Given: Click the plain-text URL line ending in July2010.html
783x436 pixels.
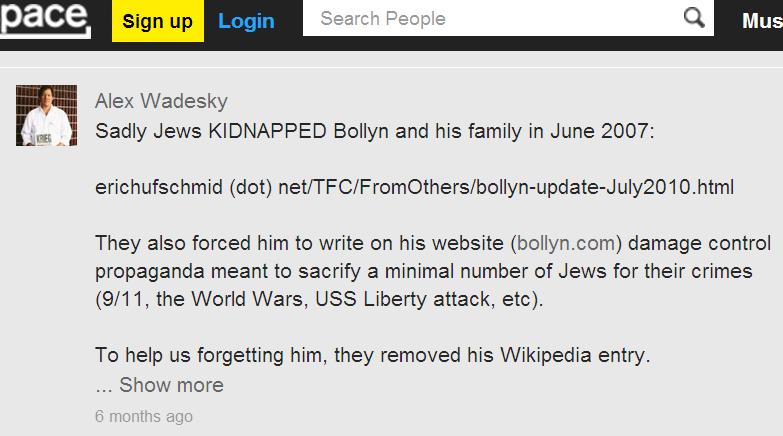Looking at the screenshot, I should point(414,187).
